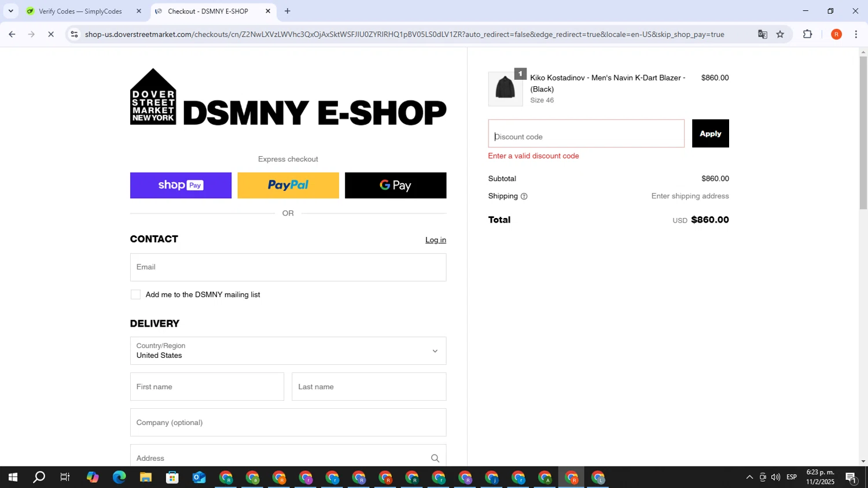
Task: Click the address search magnifier icon
Action: 435,459
